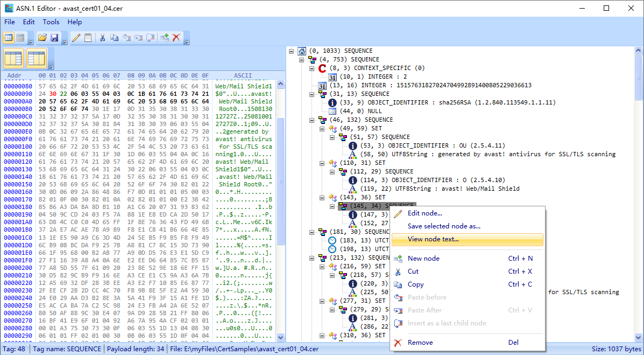This screenshot has height=355, width=644.
Task: Save file using the floppy disk icon
Action: (55, 37)
